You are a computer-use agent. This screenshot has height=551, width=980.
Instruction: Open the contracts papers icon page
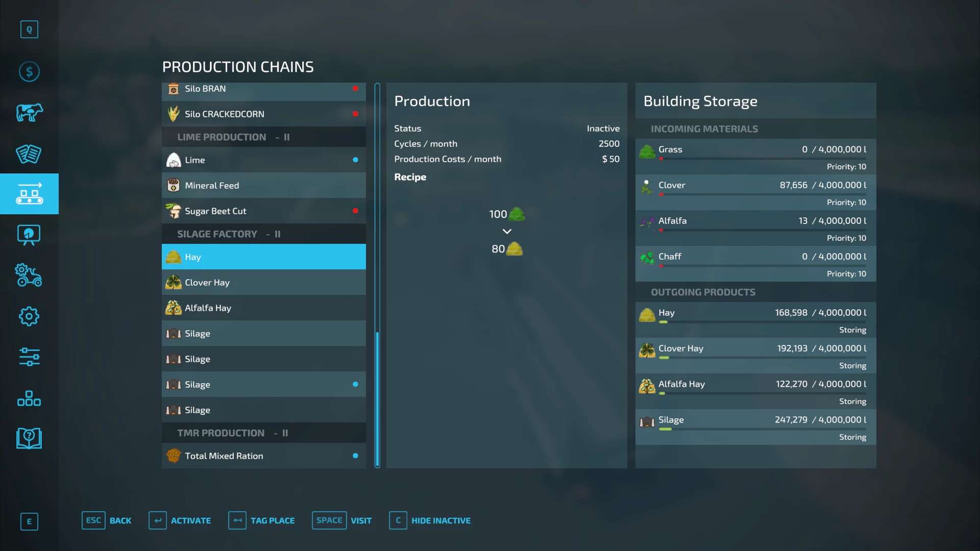click(x=29, y=154)
